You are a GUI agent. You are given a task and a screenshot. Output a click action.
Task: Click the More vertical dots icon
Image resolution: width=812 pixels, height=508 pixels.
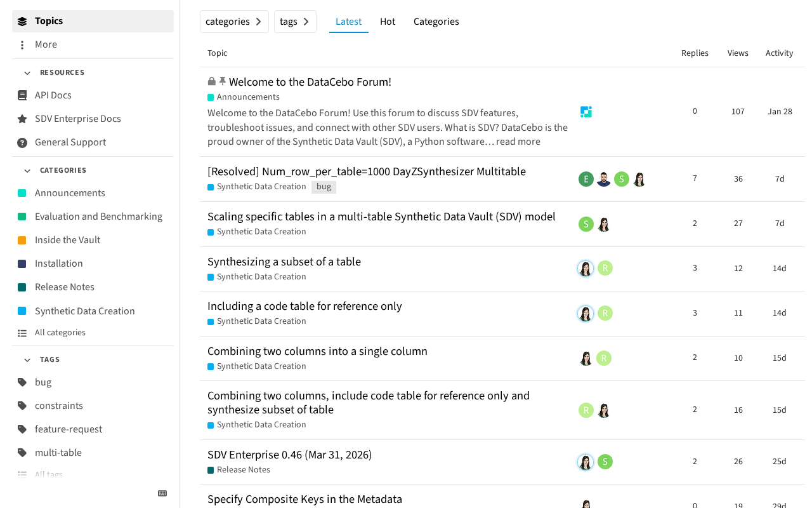22,44
